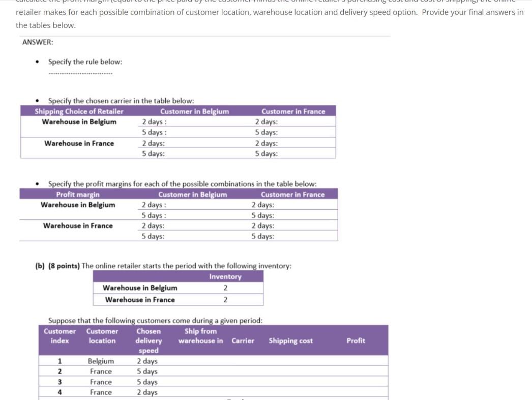Screen dimensions: 532x400
Task: Click profit table France warehouse, Belgium customer '5 days:' cell
Action: coord(193,236)
